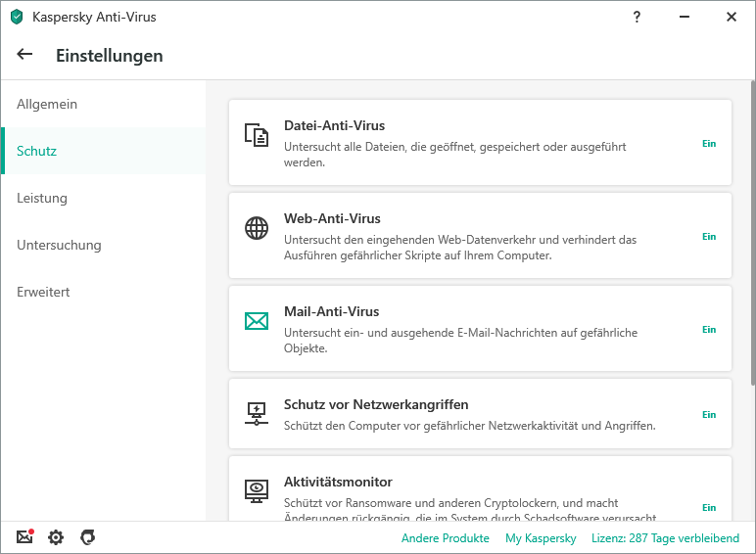Toggle the Ein status for Datei-Anti-Virus

click(x=709, y=144)
